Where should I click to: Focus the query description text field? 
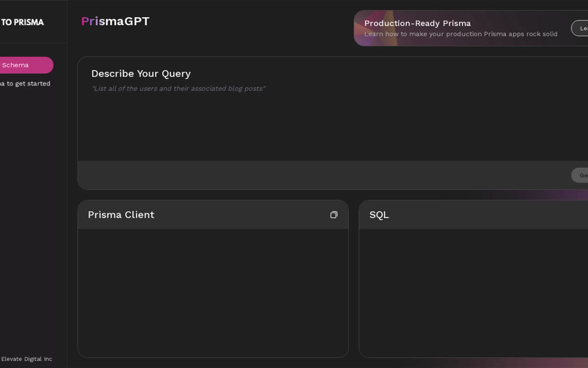pyautogui.click(x=316, y=122)
